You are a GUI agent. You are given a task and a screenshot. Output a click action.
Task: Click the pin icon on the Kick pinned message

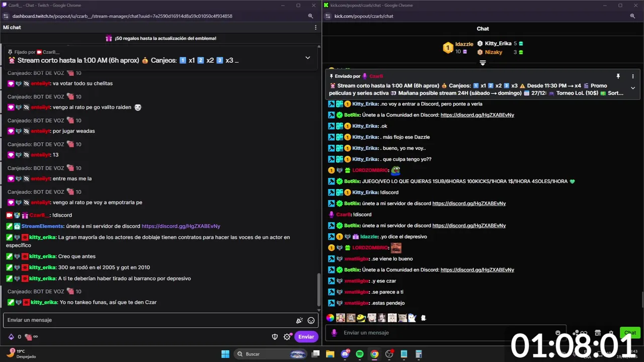618,76
